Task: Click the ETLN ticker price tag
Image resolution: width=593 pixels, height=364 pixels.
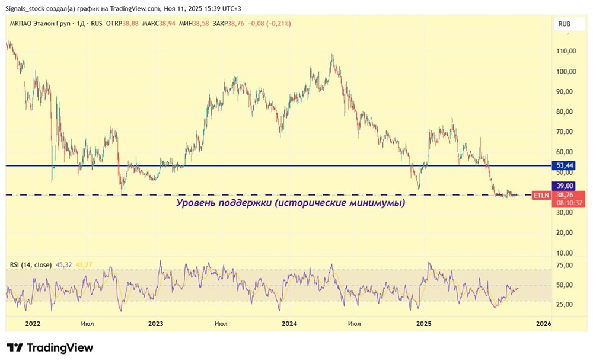Action: point(541,194)
